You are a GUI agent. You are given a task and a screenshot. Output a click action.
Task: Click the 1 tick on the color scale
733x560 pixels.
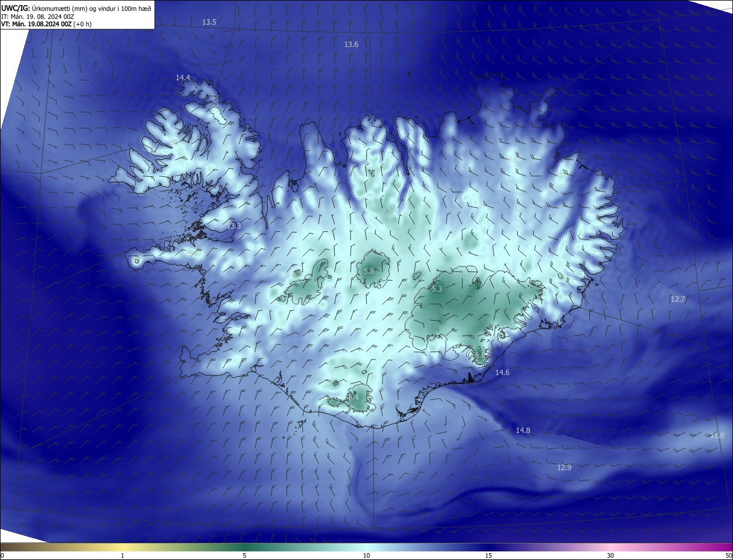[x=123, y=556]
